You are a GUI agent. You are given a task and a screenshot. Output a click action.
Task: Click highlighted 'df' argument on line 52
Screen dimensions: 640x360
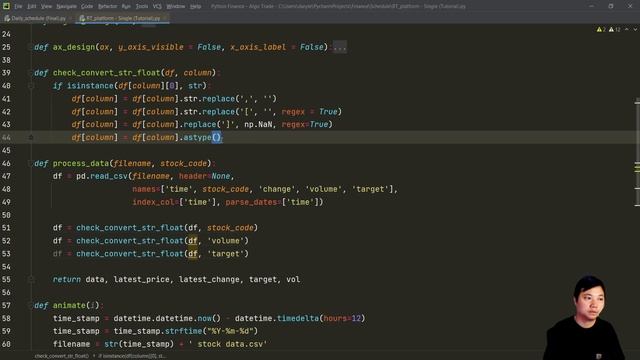click(193, 241)
